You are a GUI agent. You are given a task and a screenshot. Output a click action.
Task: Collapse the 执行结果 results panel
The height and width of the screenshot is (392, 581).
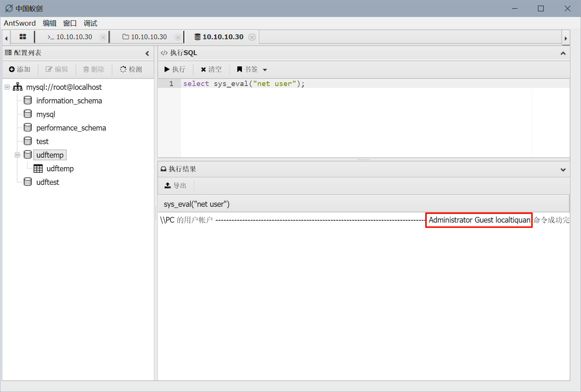point(563,169)
